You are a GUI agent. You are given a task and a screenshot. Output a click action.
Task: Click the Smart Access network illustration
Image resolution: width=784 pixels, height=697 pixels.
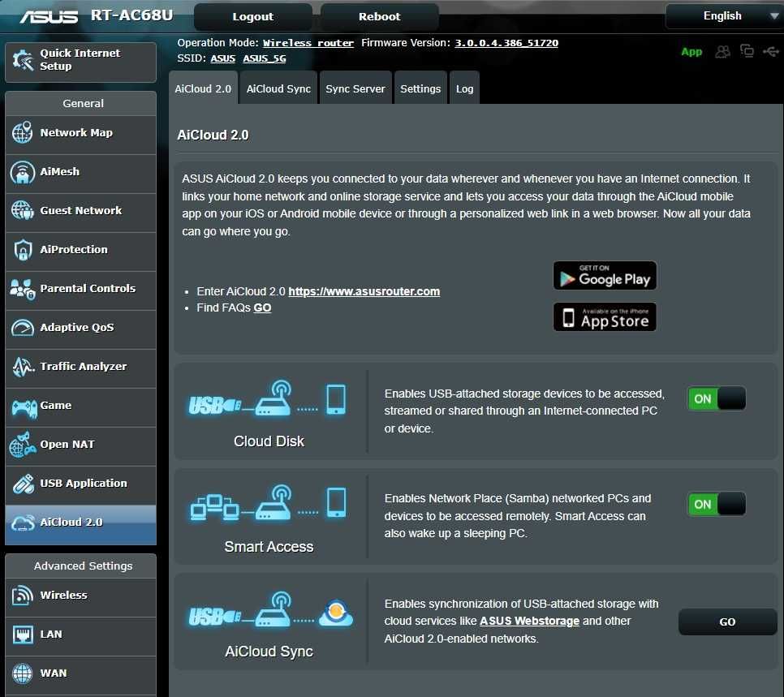point(267,502)
